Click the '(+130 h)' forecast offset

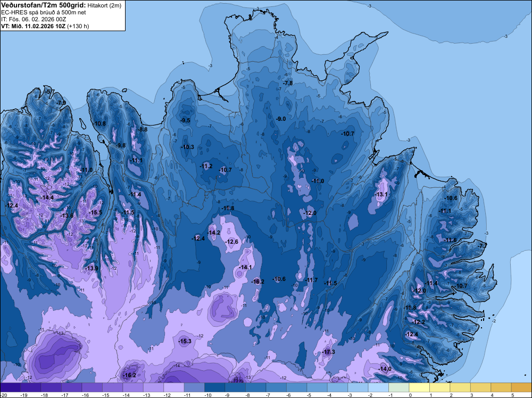click(78, 26)
